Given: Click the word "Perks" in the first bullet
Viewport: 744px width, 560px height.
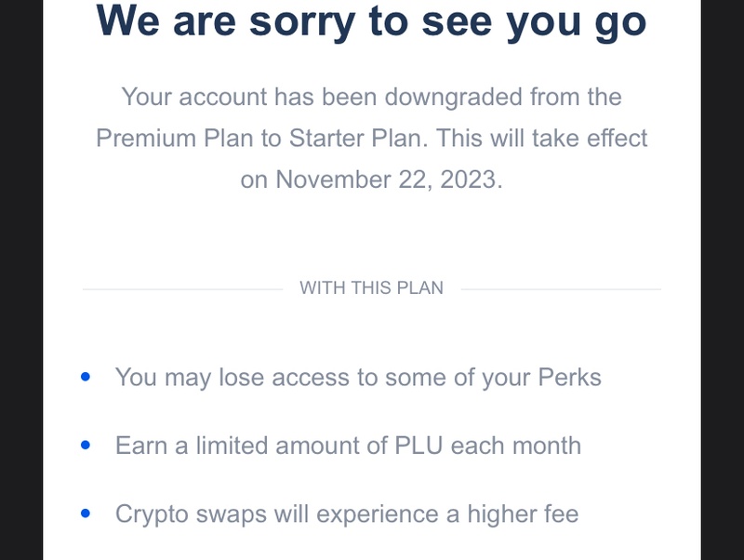Looking at the screenshot, I should click(x=569, y=378).
